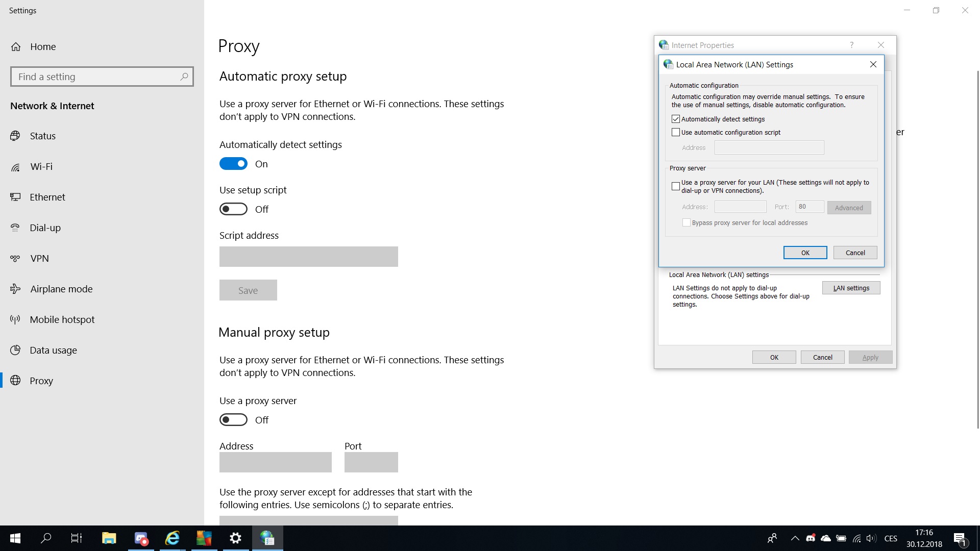Open the clock showing 17:16
Image resolution: width=980 pixels, height=551 pixels.
924,538
